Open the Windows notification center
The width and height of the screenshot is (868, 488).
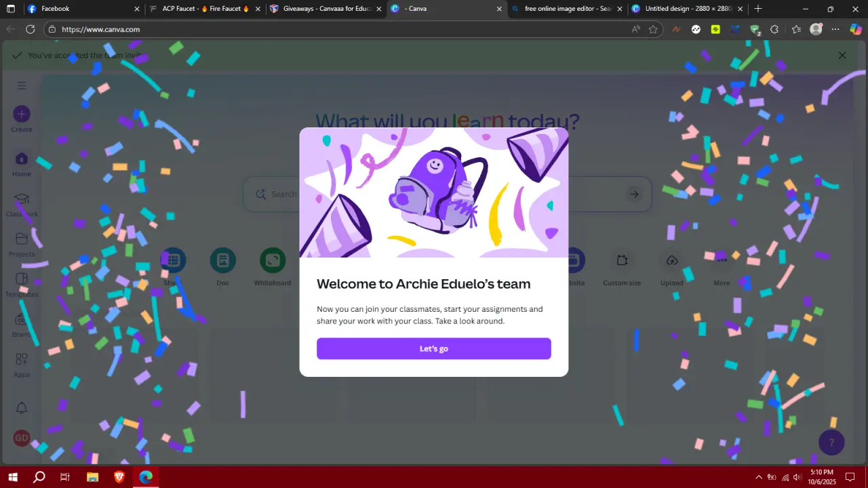[850, 477]
